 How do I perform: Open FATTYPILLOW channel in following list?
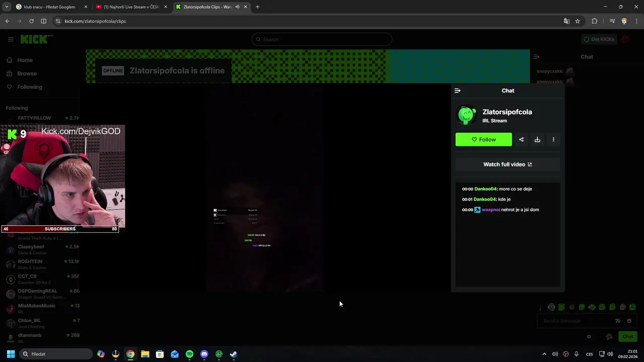pos(42,118)
